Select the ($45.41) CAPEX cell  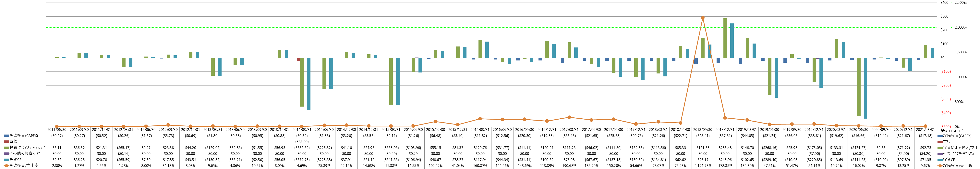click(703, 136)
